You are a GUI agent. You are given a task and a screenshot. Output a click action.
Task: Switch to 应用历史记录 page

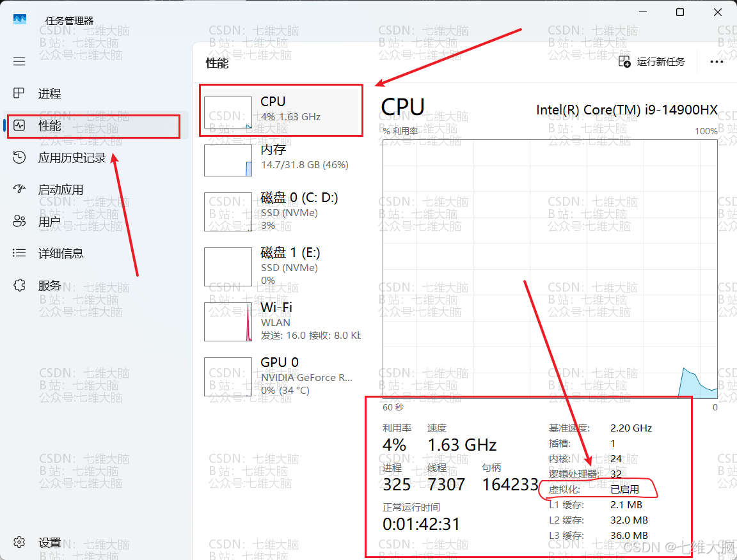click(x=96, y=157)
